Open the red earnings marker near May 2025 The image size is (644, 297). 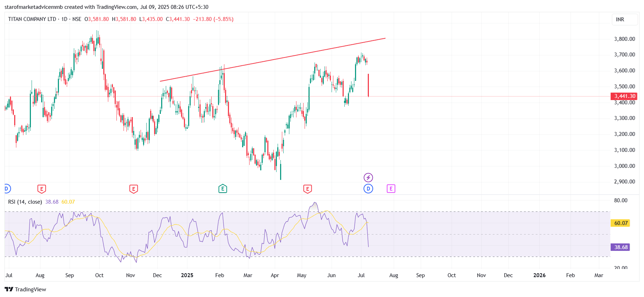[307, 189]
